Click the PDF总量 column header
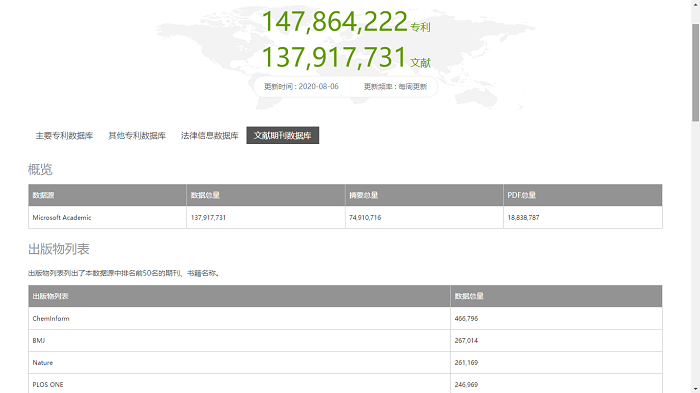 click(583, 195)
